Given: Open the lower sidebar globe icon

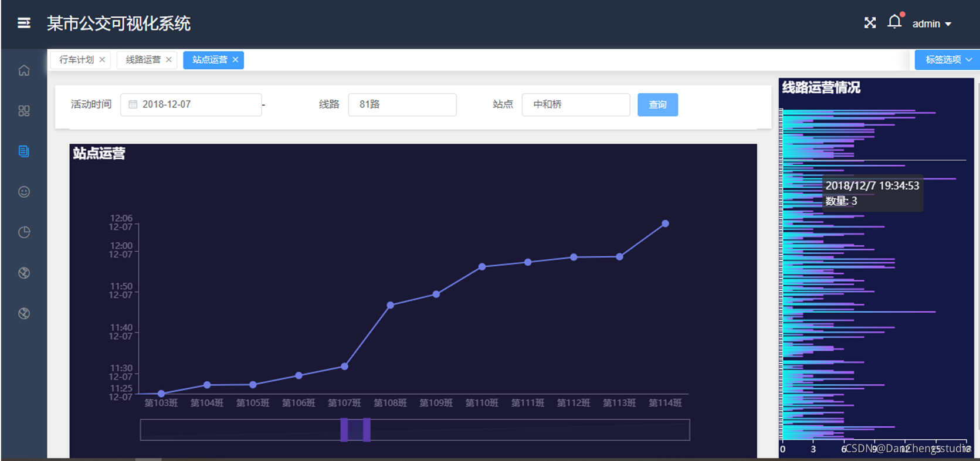Looking at the screenshot, I should click(x=24, y=313).
